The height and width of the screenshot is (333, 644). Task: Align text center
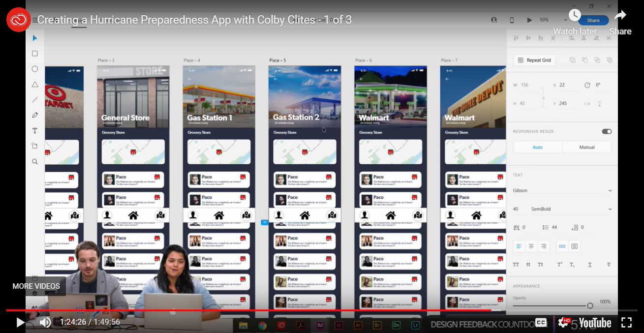coord(531,246)
